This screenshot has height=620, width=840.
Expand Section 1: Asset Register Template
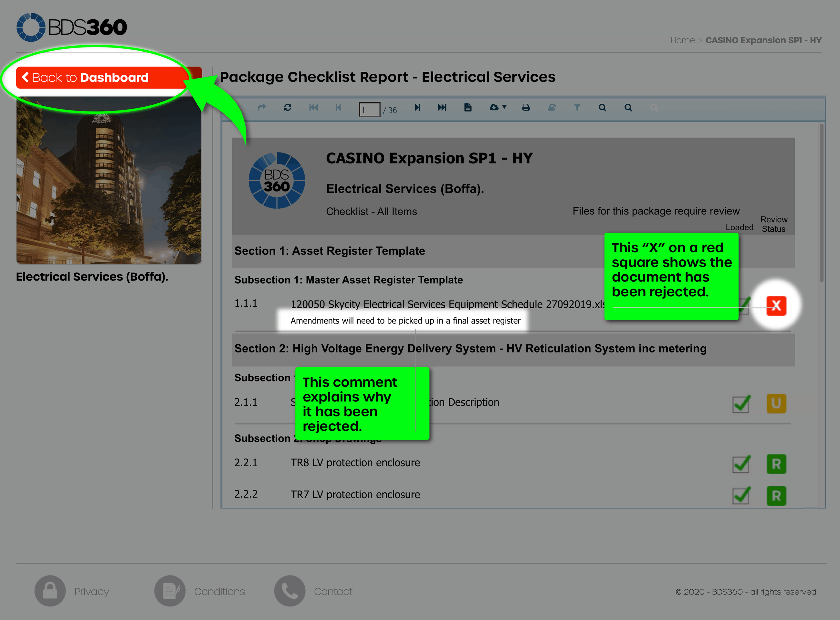(x=330, y=251)
